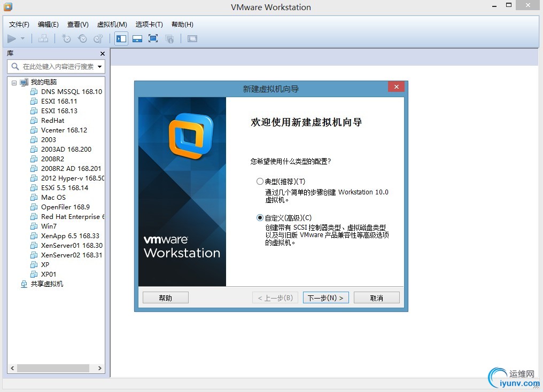Minimize the VMware Workstation window

point(494,6)
